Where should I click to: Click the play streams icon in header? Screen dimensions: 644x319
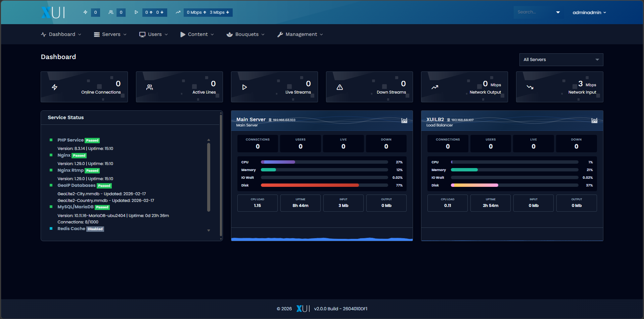pos(136,12)
